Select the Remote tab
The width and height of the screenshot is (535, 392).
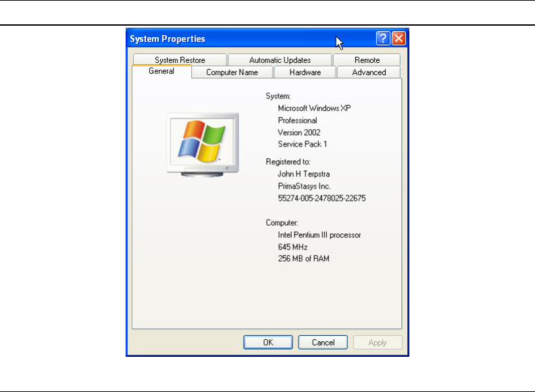click(367, 59)
